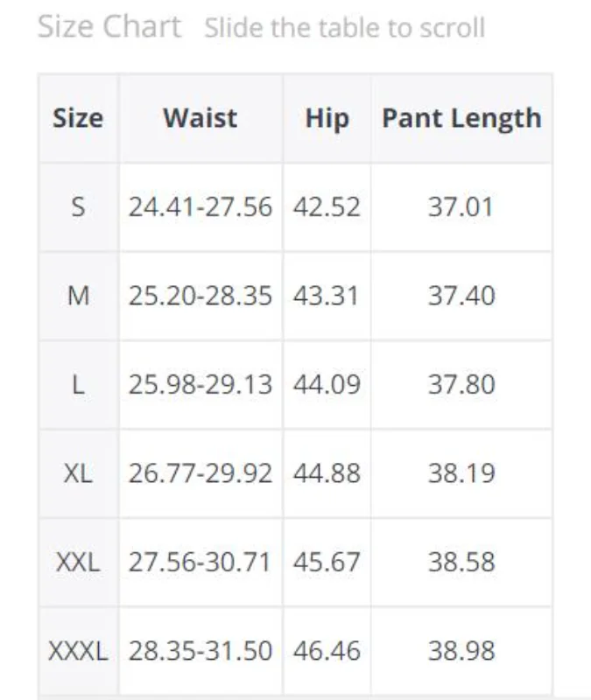Click the Pant Length column header
Viewport: 591px width, 700px height.
click(x=461, y=118)
